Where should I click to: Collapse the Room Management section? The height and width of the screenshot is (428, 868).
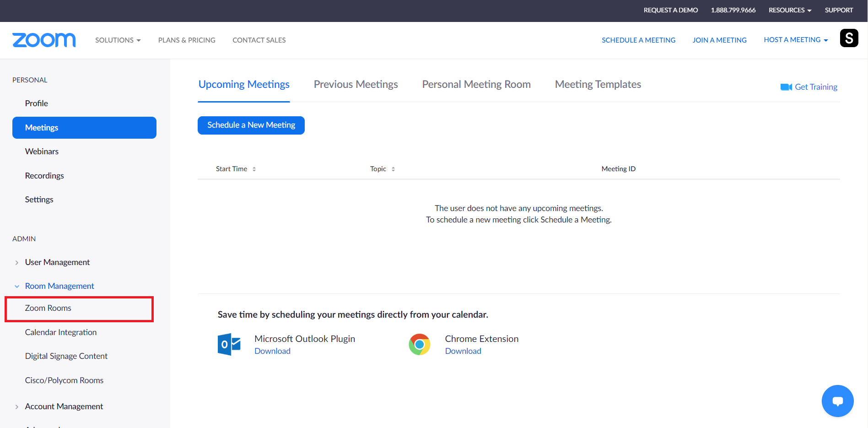(17, 286)
